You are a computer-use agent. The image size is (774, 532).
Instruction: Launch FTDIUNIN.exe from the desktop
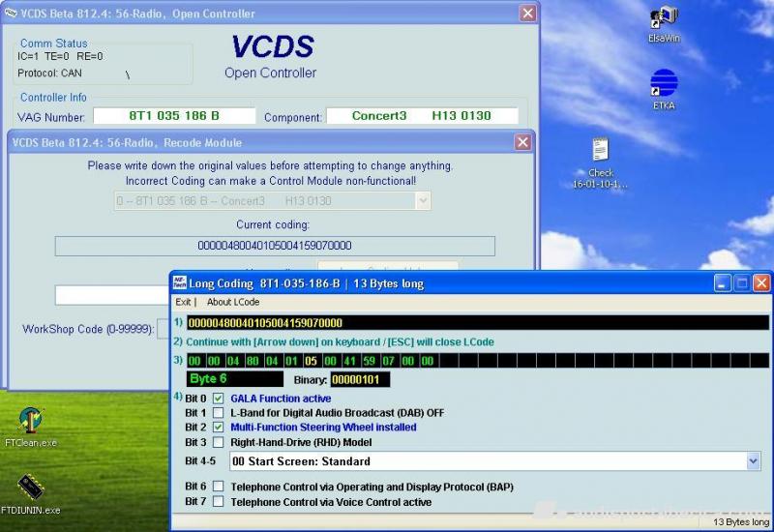31,494
